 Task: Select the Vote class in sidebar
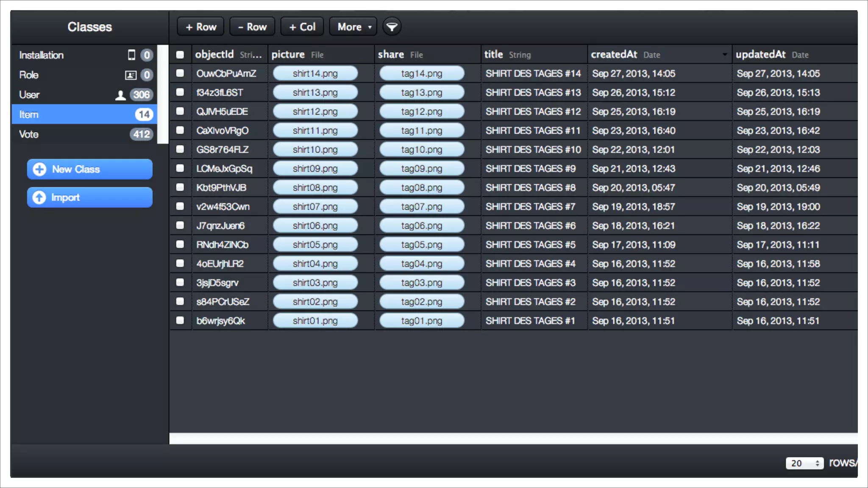click(29, 134)
